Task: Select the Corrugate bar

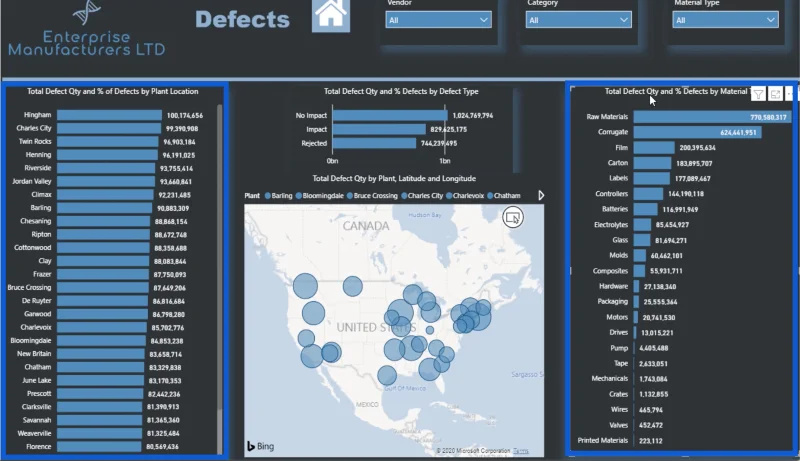Action: pos(697,132)
